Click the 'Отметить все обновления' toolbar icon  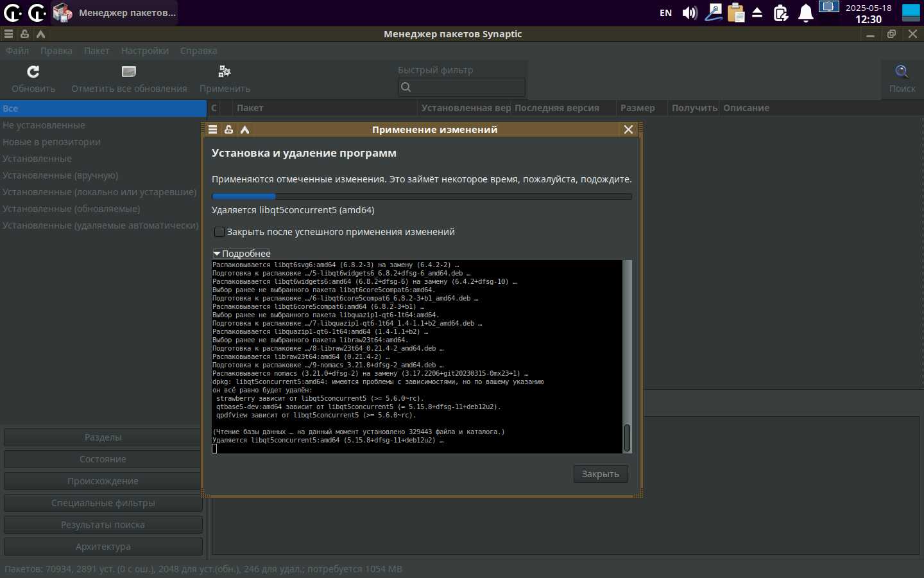(x=129, y=71)
